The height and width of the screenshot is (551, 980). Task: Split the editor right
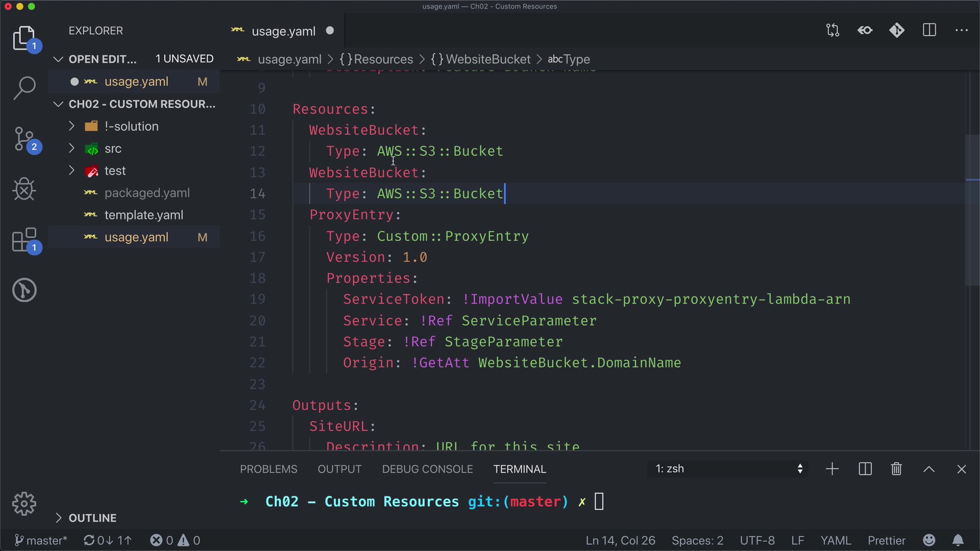[x=929, y=31]
